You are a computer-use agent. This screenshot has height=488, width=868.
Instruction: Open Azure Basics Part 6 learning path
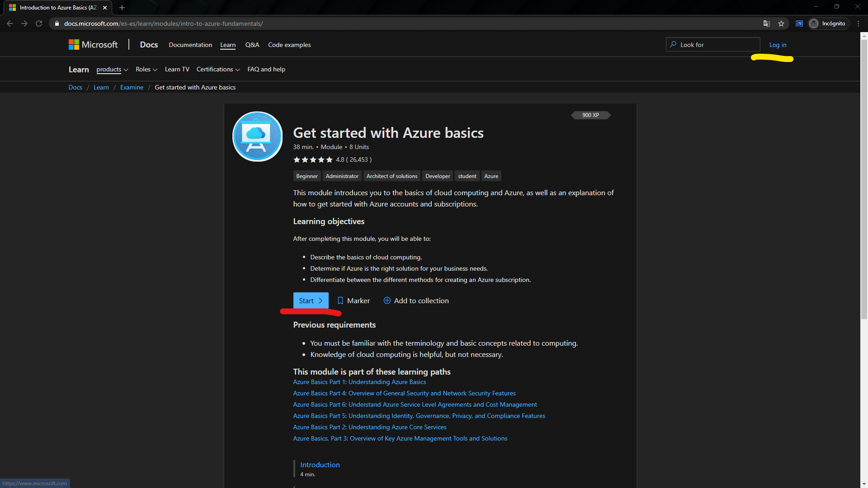415,404
